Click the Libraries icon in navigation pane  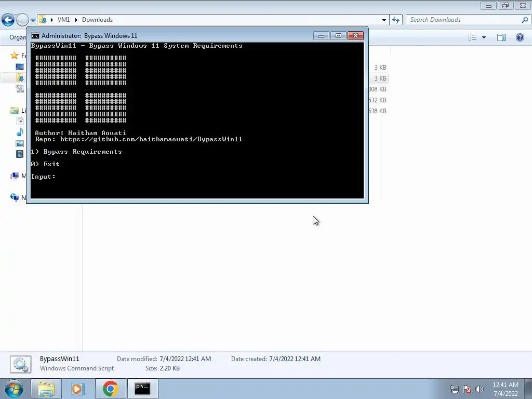tap(14, 110)
